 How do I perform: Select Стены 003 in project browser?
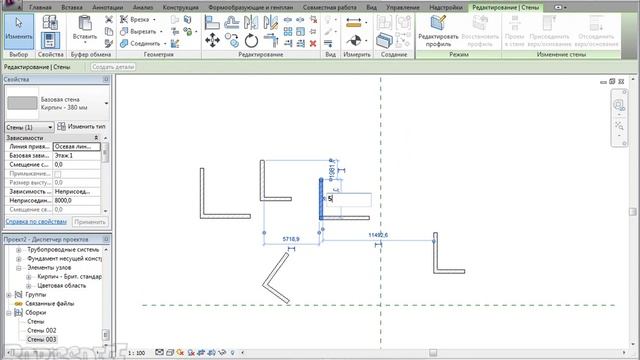(42, 340)
